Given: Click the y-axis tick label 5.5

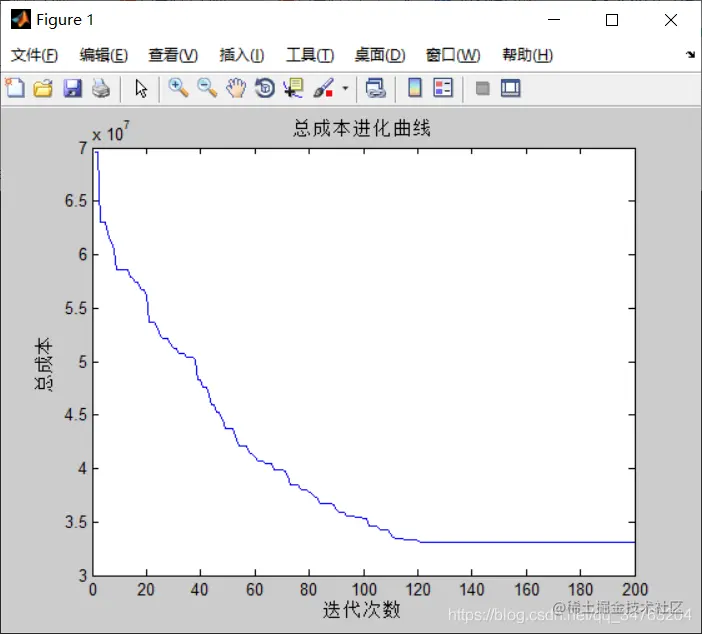Looking at the screenshot, I should point(76,308).
